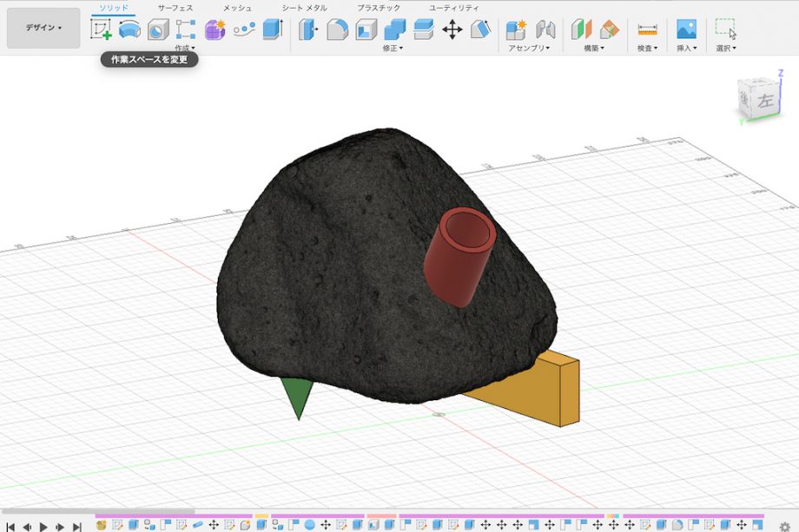
Task: Open the シート メタル tab
Action: (x=304, y=8)
